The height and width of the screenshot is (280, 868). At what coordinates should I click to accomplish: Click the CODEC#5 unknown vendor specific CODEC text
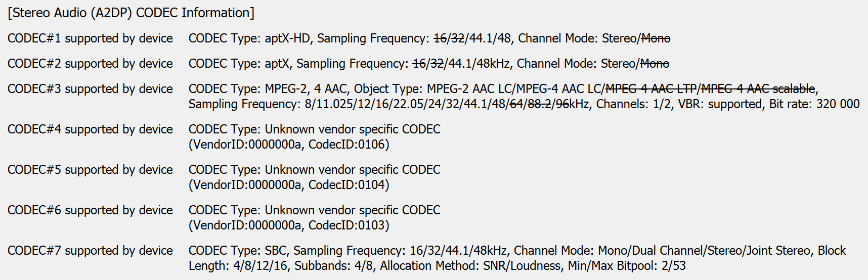click(x=314, y=170)
